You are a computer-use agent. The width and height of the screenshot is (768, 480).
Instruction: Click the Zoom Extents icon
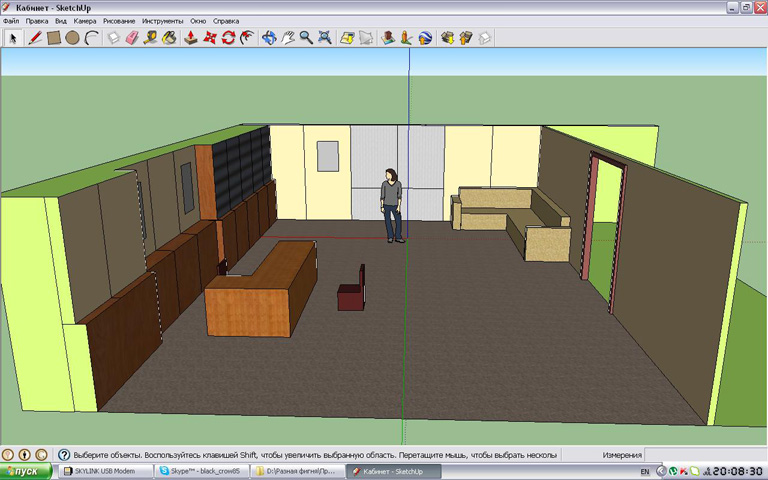325,38
